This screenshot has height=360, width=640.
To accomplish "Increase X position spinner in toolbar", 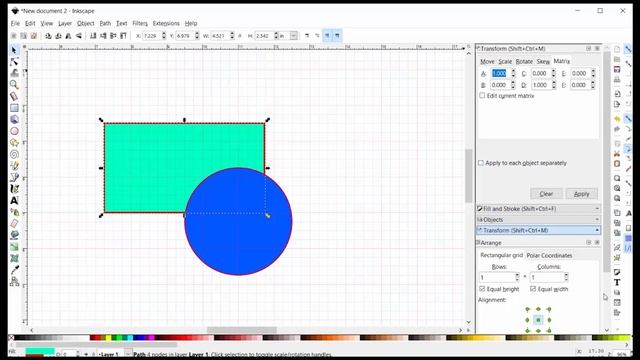I will point(164,34).
